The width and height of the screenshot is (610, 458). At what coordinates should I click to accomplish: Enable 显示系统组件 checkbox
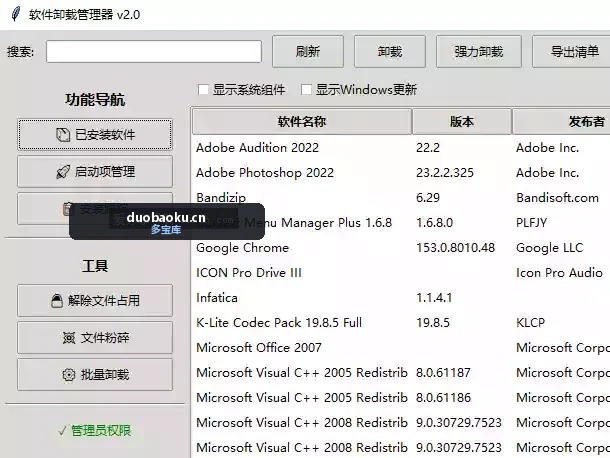[x=203, y=90]
